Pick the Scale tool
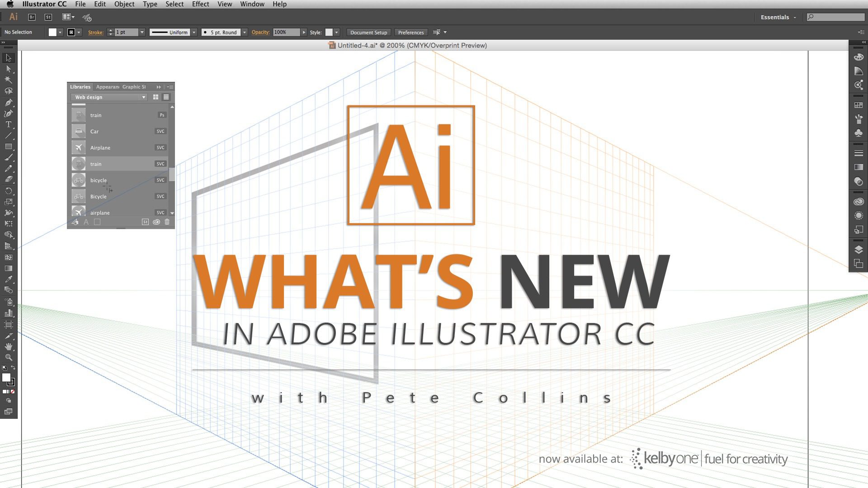The image size is (868, 488). (8, 202)
